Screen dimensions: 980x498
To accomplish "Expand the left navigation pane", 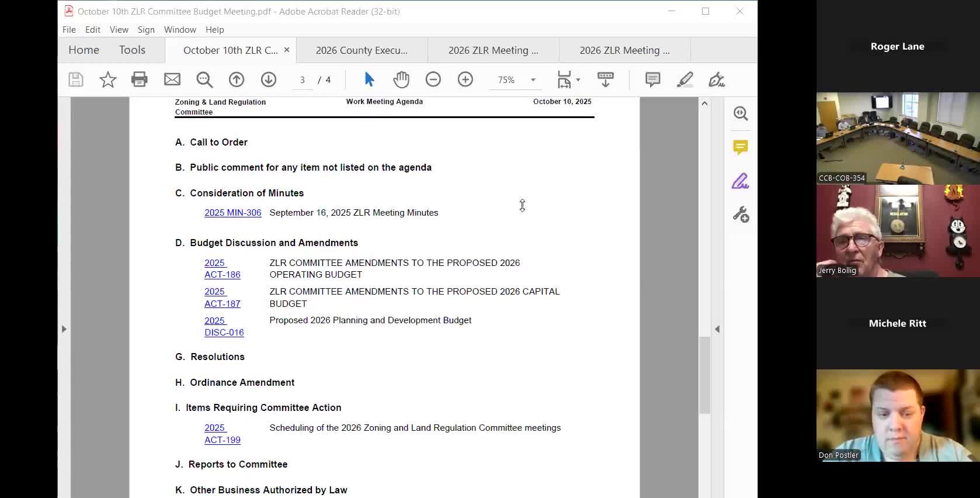I will click(x=64, y=329).
